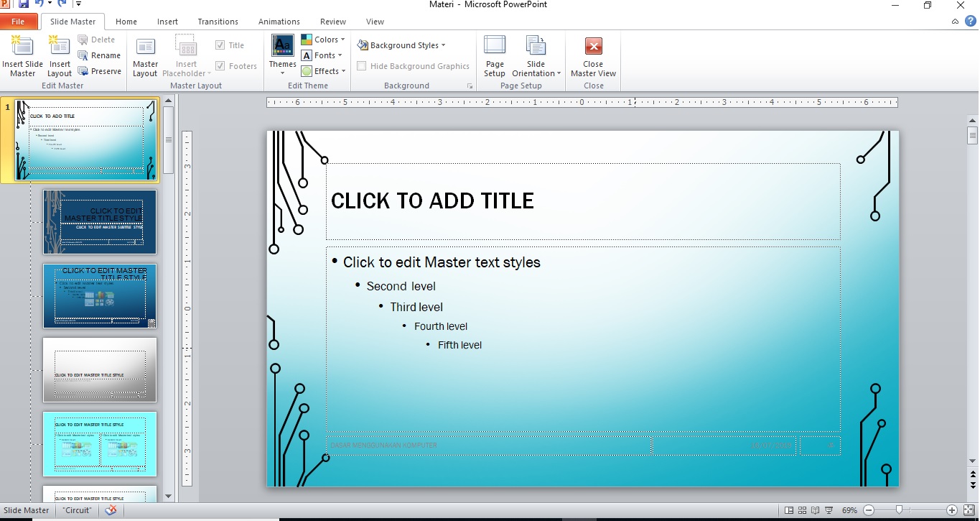Switch to the Home tab
The width and height of the screenshot is (980, 521).
(x=126, y=22)
